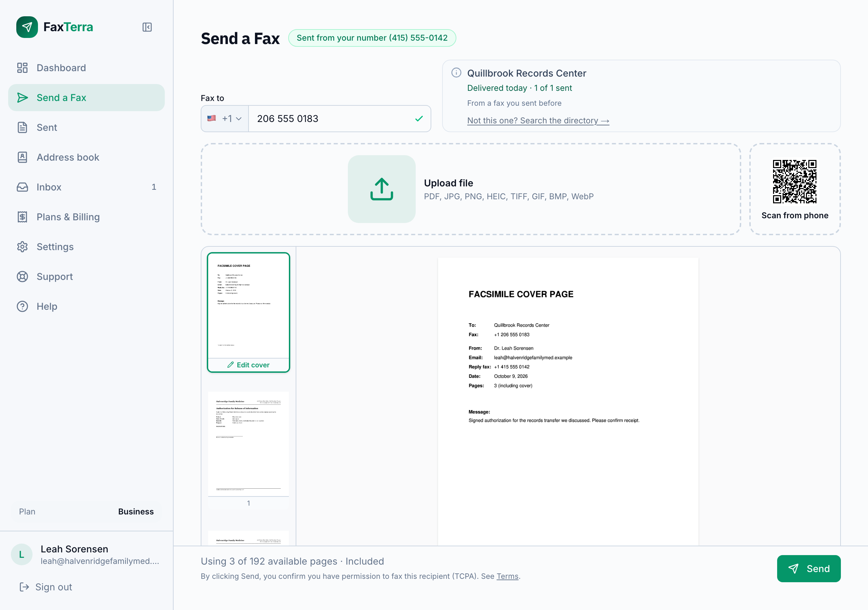Click the Plans & Billing receipt icon

[x=22, y=217]
